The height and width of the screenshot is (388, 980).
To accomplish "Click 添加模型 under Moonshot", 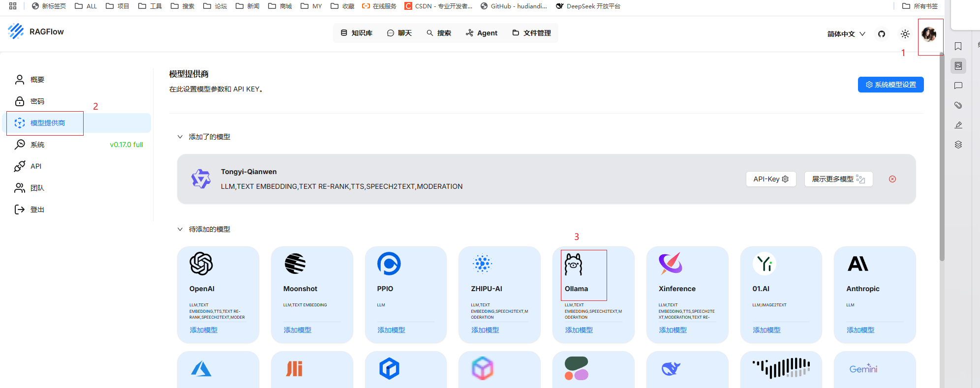I will (x=298, y=330).
